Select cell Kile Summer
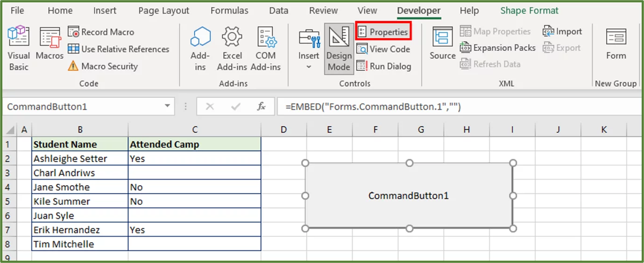This screenshot has width=644, height=263. point(80,201)
